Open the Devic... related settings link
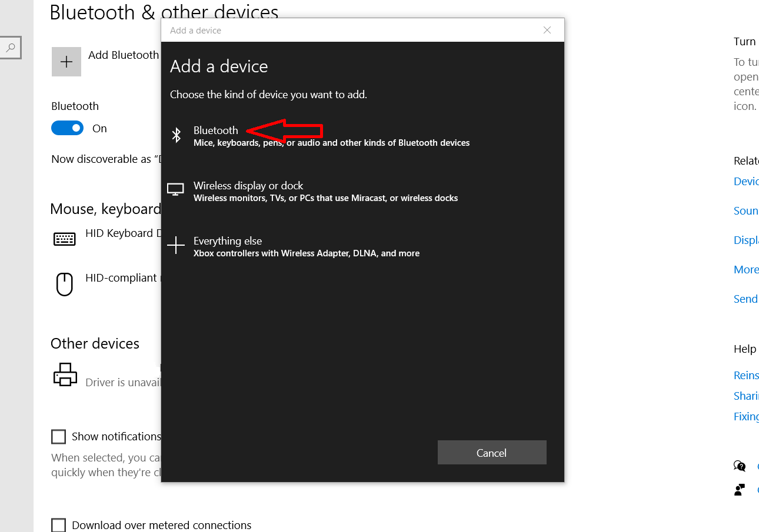Image resolution: width=759 pixels, height=532 pixels. click(x=746, y=182)
